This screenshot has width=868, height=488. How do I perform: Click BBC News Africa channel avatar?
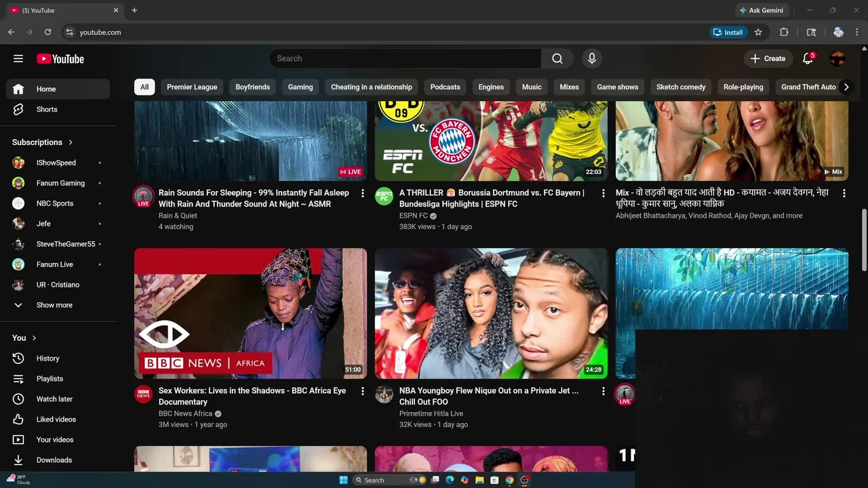143,394
